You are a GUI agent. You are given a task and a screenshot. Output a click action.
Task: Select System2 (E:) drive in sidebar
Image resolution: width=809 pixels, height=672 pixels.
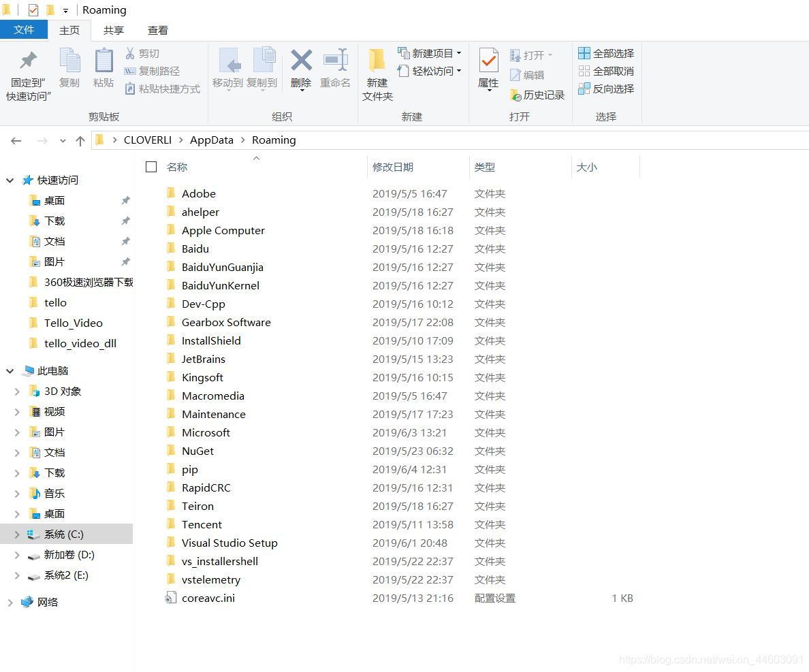pos(66,575)
